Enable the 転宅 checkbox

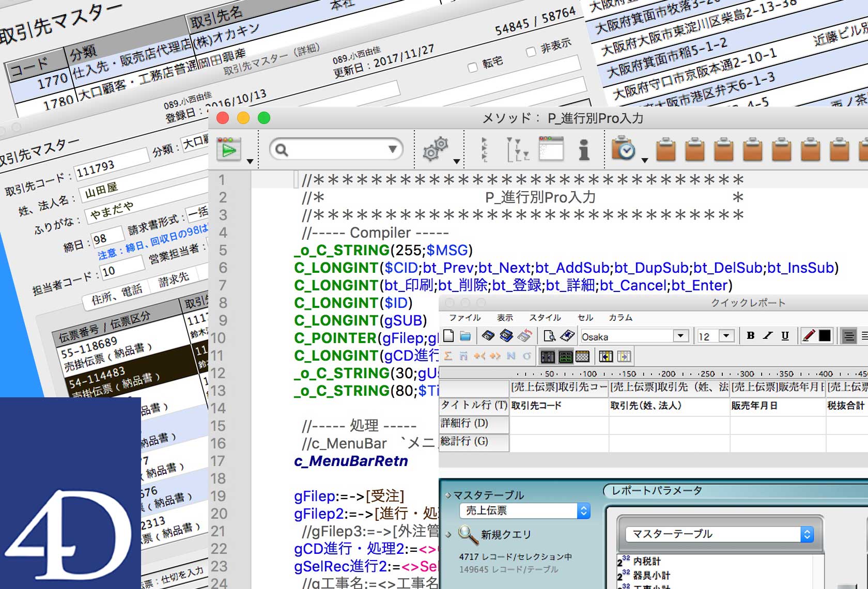click(x=472, y=67)
